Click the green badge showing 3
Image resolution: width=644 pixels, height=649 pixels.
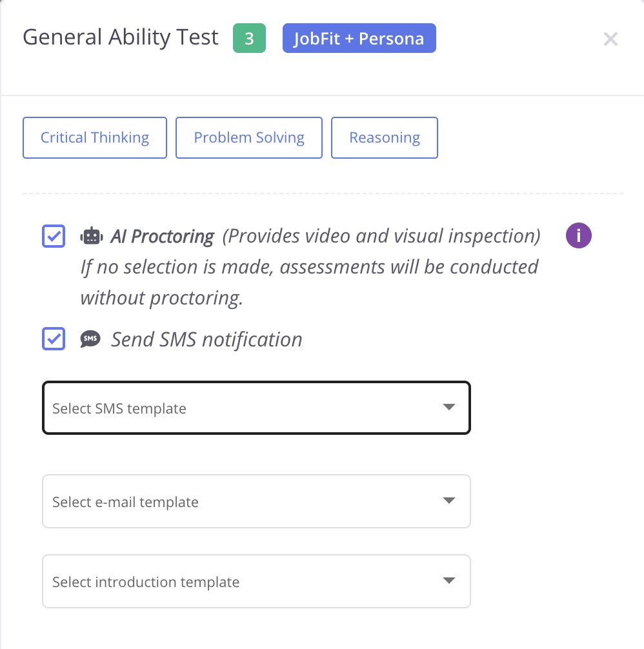(249, 39)
